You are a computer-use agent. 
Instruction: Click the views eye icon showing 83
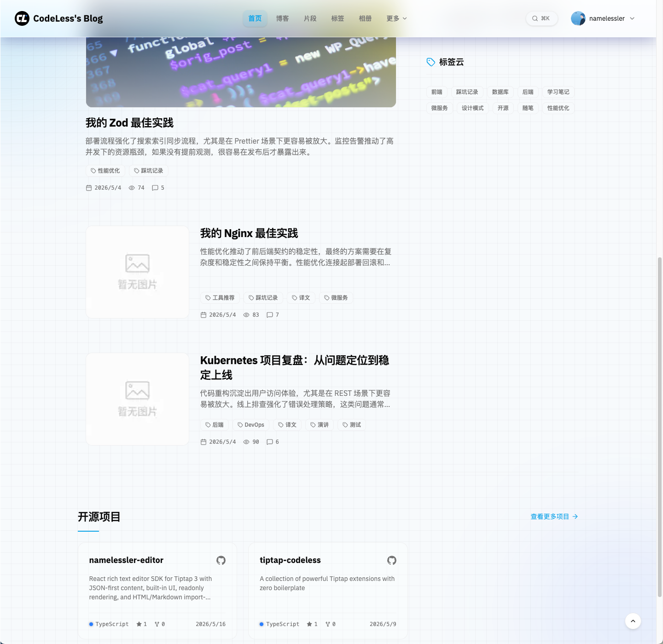click(246, 315)
